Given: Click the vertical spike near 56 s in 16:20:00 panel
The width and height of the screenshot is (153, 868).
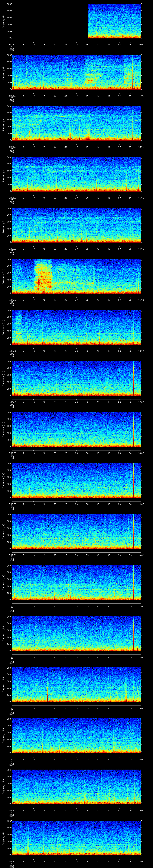Looking at the screenshot, I should pyautogui.click(x=133, y=583).
